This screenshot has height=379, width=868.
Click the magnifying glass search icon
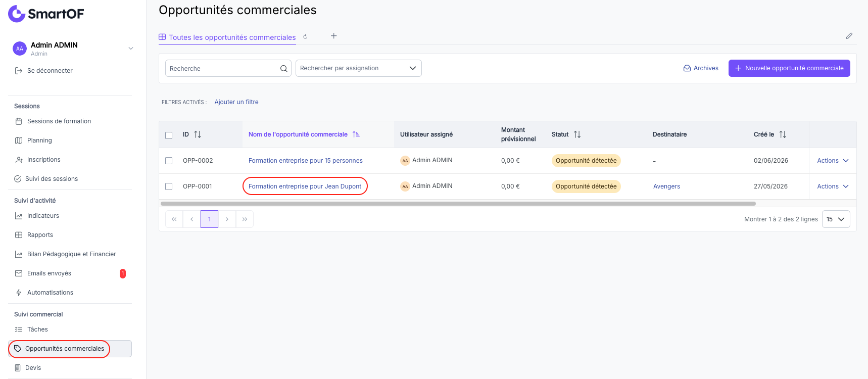point(284,69)
